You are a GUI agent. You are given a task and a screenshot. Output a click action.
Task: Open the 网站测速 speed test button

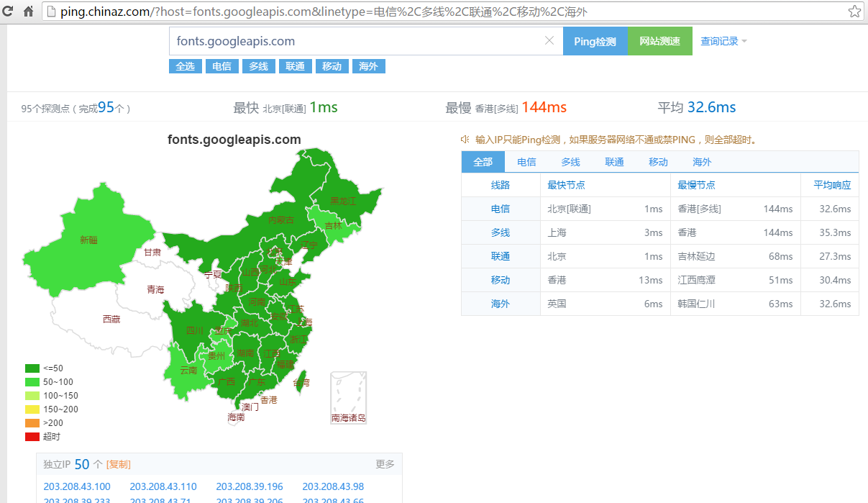point(660,41)
